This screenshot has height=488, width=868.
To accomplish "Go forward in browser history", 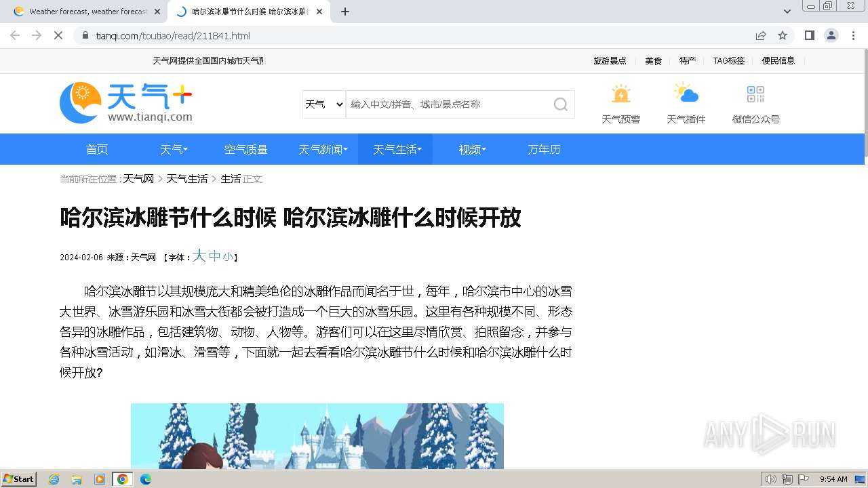I will click(37, 35).
